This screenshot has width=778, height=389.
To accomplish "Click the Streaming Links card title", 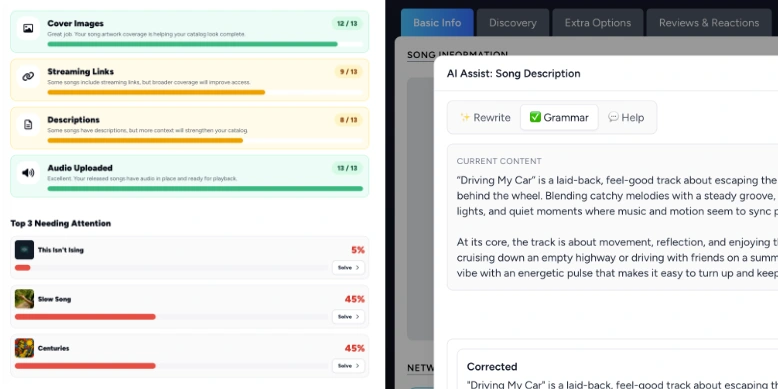I will click(80, 71).
